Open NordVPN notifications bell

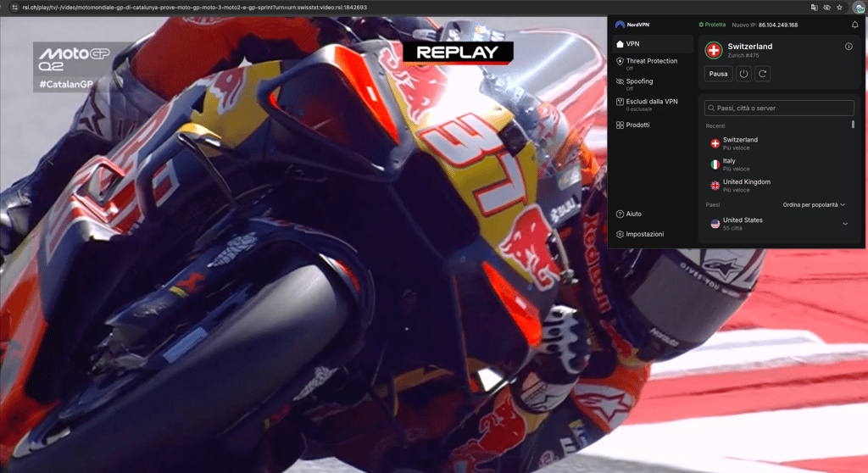click(x=854, y=25)
